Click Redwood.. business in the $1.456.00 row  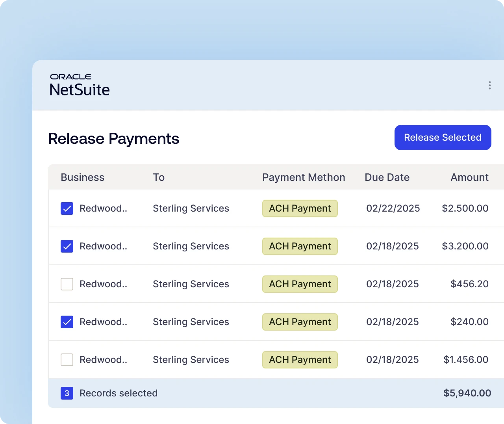(x=103, y=360)
